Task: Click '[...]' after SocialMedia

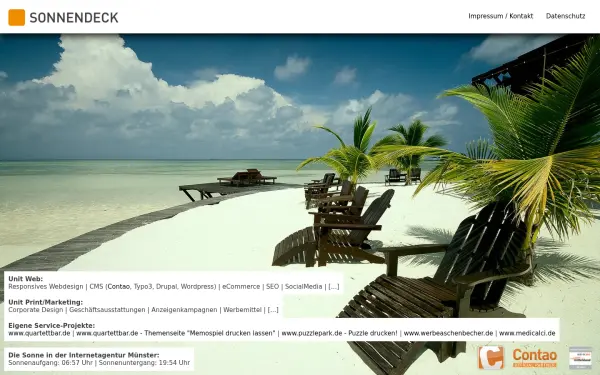Action: pos(334,287)
